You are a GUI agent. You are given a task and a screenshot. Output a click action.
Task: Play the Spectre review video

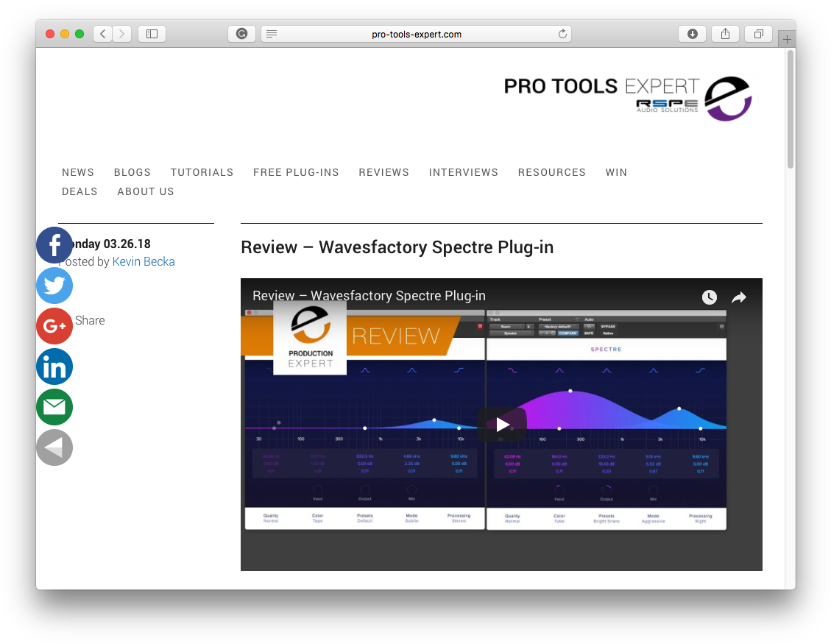click(x=502, y=425)
